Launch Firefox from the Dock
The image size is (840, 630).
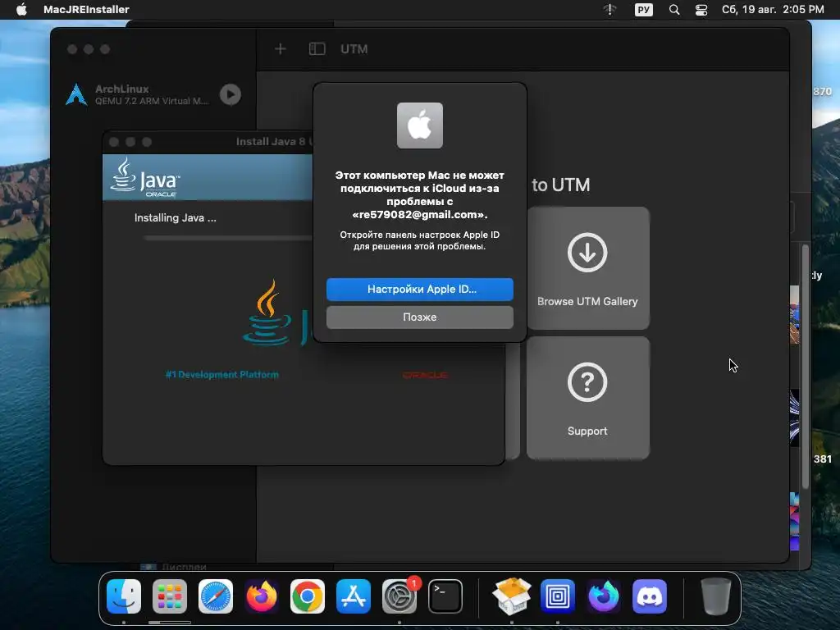click(262, 596)
